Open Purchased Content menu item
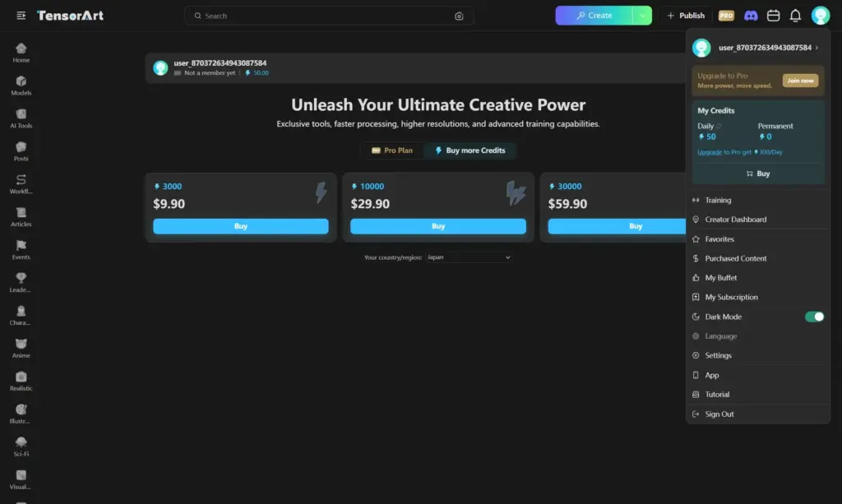842x504 pixels. tap(757, 258)
